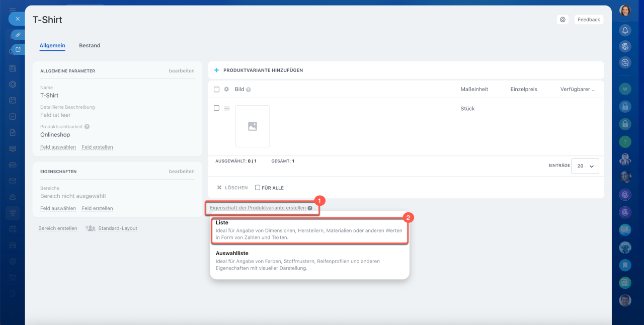Click the plus icon for Produktvariante hinzufügen
This screenshot has height=325, width=644.
tap(216, 70)
